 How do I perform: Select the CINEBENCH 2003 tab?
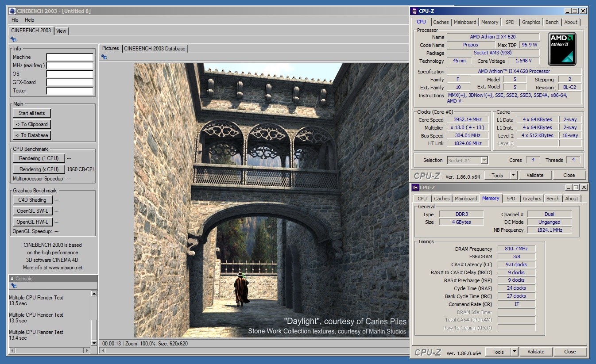[31, 30]
